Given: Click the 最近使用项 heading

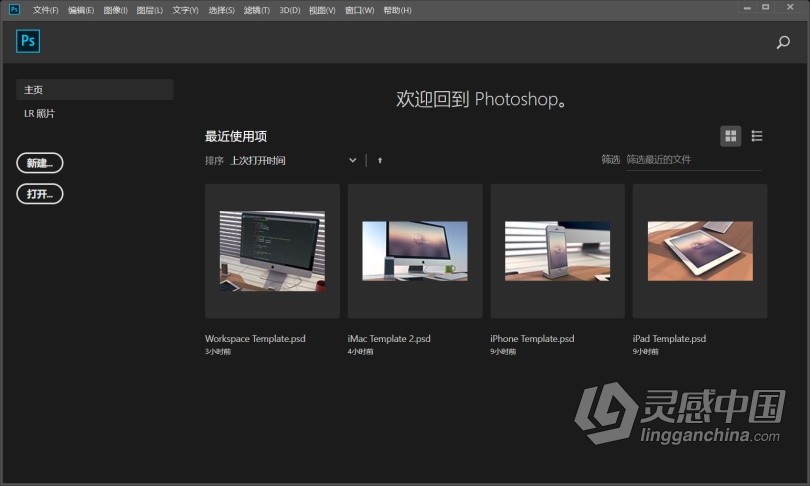Looking at the screenshot, I should coord(236,136).
